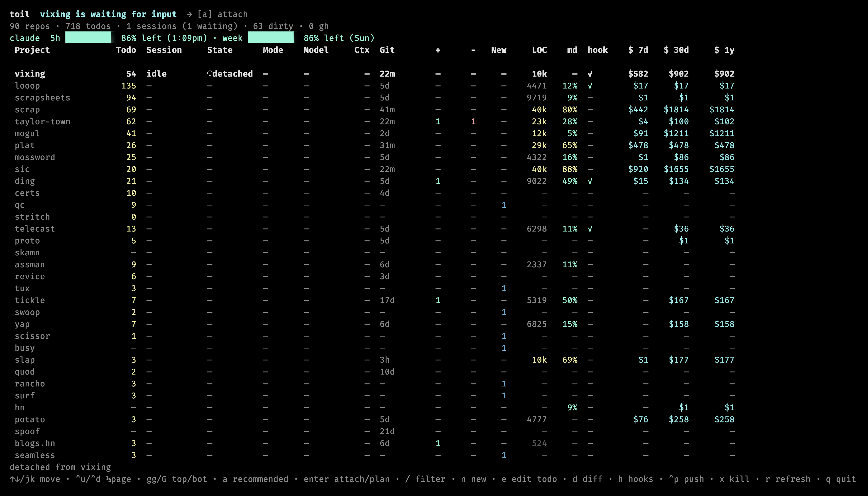Click the 'gg/G top/bot' shortcut hint

[x=177, y=479]
